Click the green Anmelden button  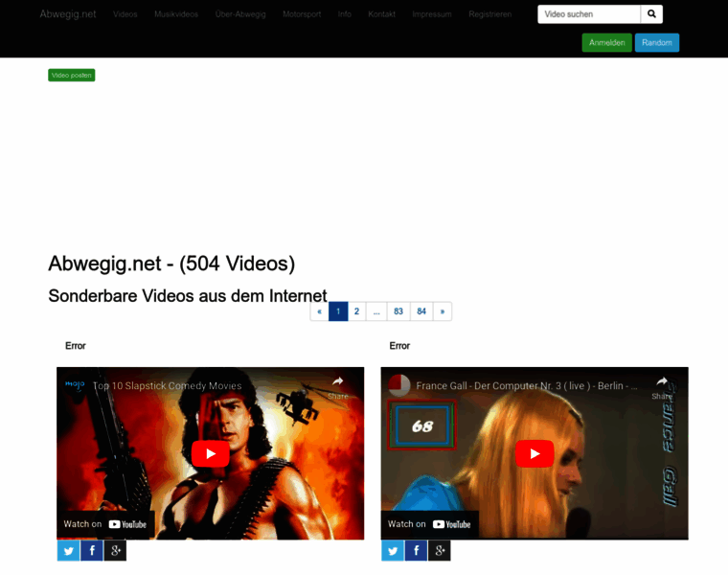[x=606, y=43]
